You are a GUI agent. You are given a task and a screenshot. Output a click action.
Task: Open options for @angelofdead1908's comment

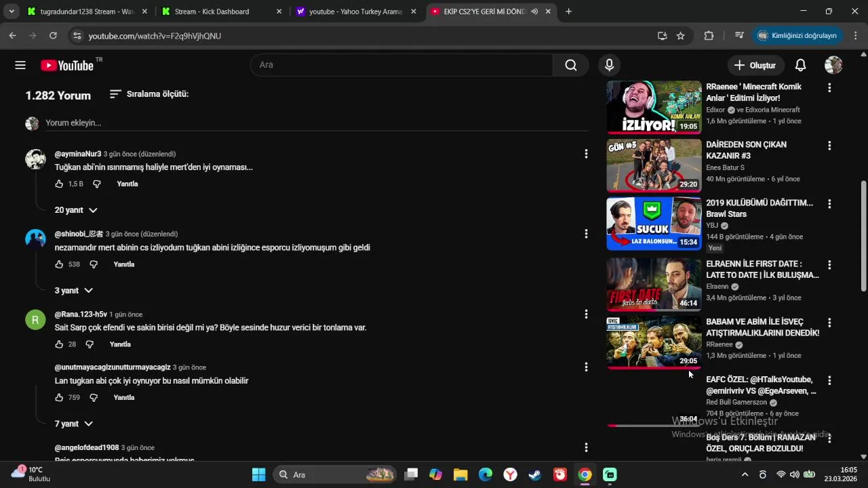pos(586,447)
